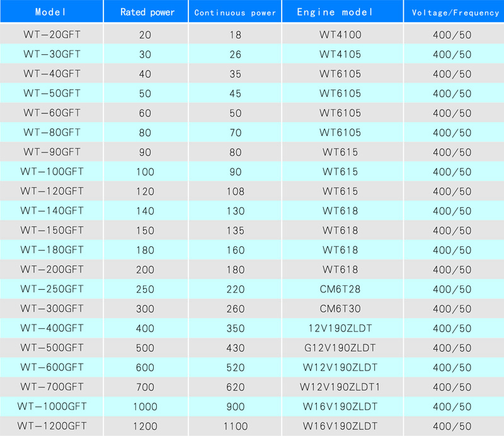Viewport: 504px width, 436px height.
Task: Select the WT-1200GFT model cell
Action: coord(52,426)
